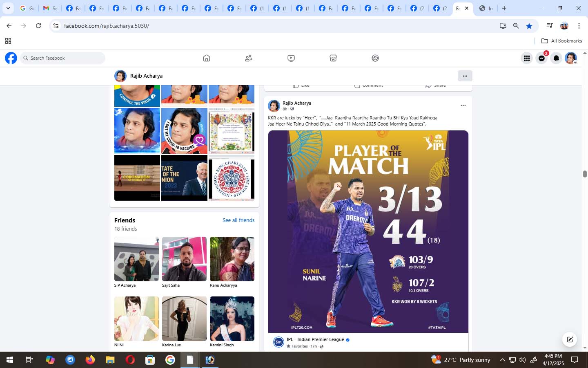Open S P Acharya friend thumbnail
Viewport: 588px width, 368px height.
[x=136, y=259]
